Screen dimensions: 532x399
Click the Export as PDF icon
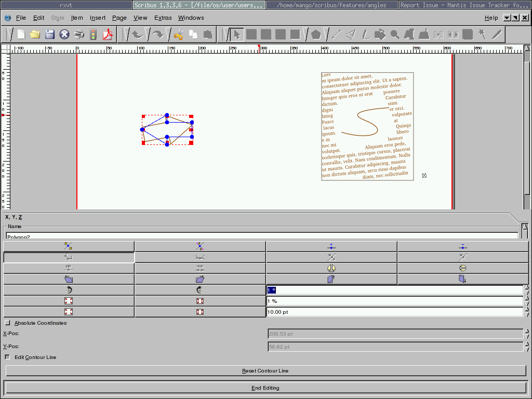coord(108,35)
